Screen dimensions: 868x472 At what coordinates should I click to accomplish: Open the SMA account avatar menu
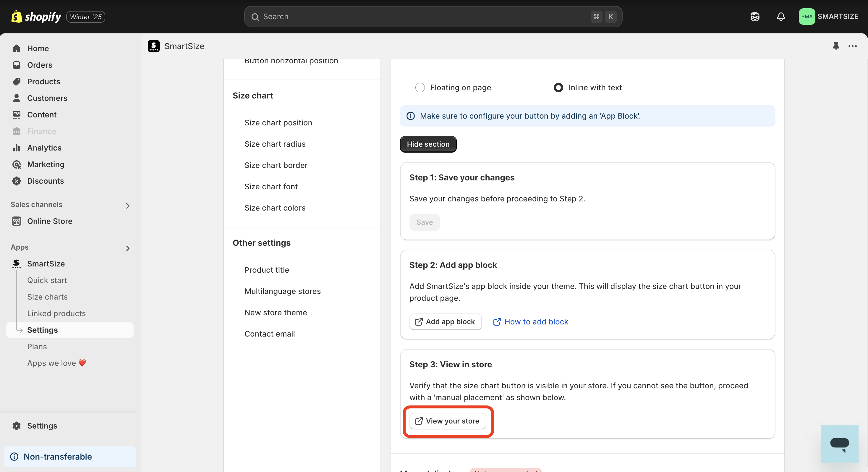[807, 17]
